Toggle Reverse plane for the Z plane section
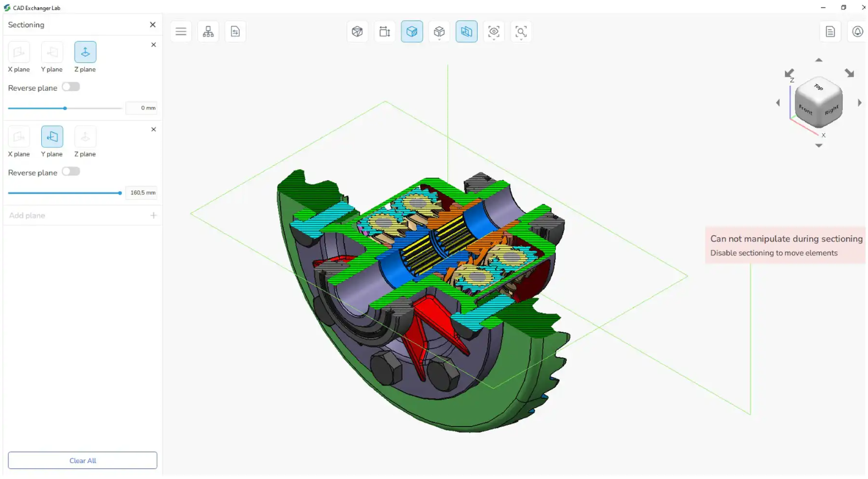Screen dimensions: 868x479 tap(71, 87)
